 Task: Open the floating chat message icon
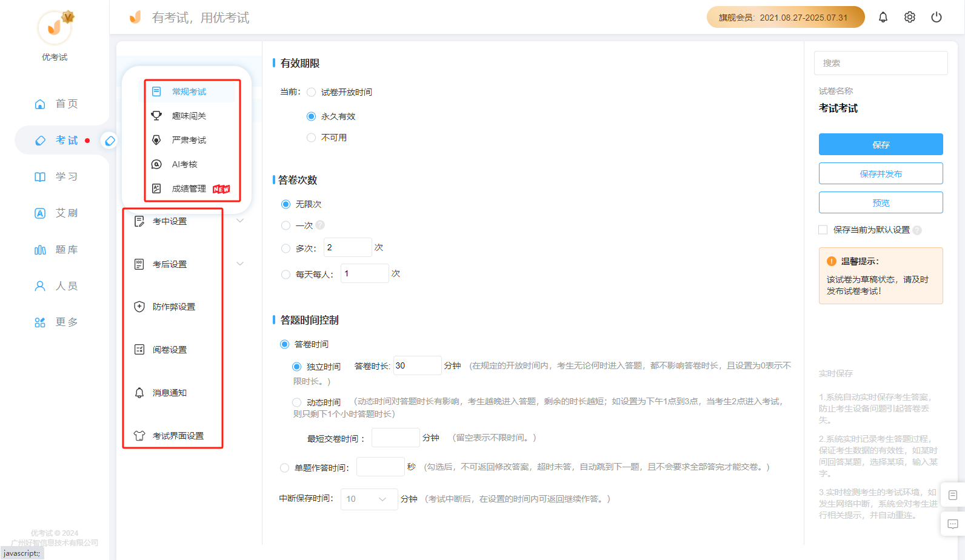pyautogui.click(x=953, y=524)
